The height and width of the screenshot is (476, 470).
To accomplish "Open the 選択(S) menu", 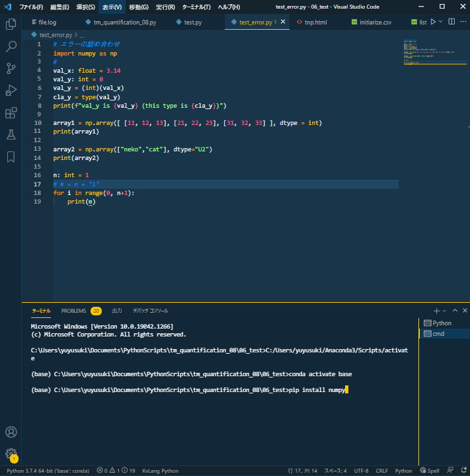I will pyautogui.click(x=85, y=7).
